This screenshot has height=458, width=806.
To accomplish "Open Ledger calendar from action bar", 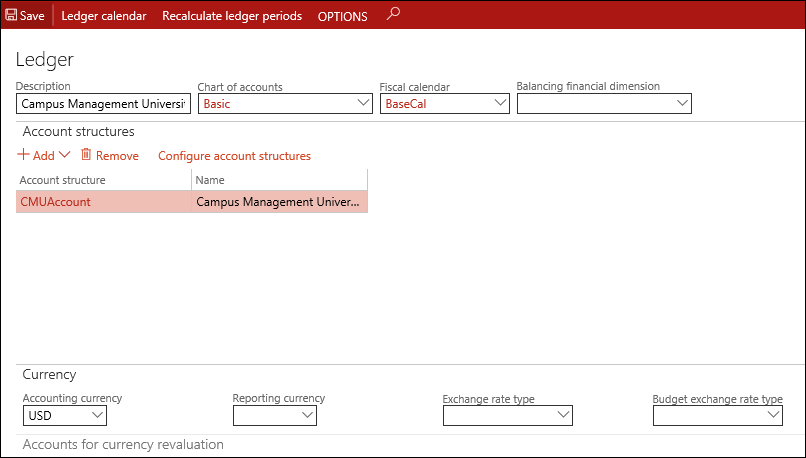I will (x=103, y=16).
